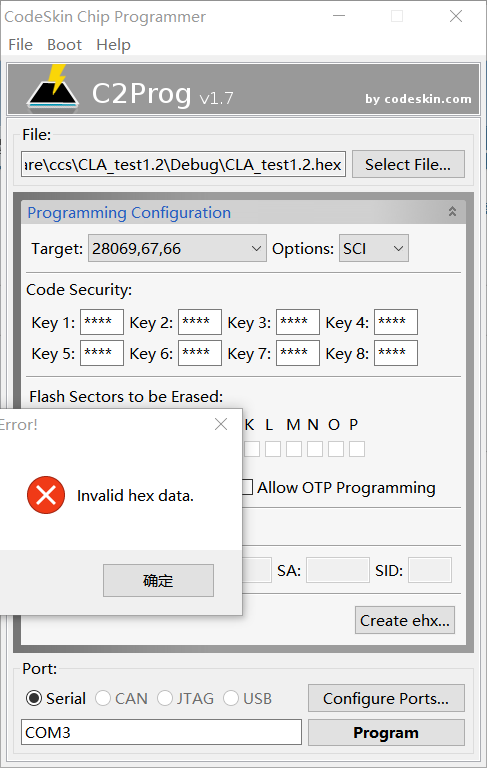
Task: Open the Boot menu
Action: point(64,45)
